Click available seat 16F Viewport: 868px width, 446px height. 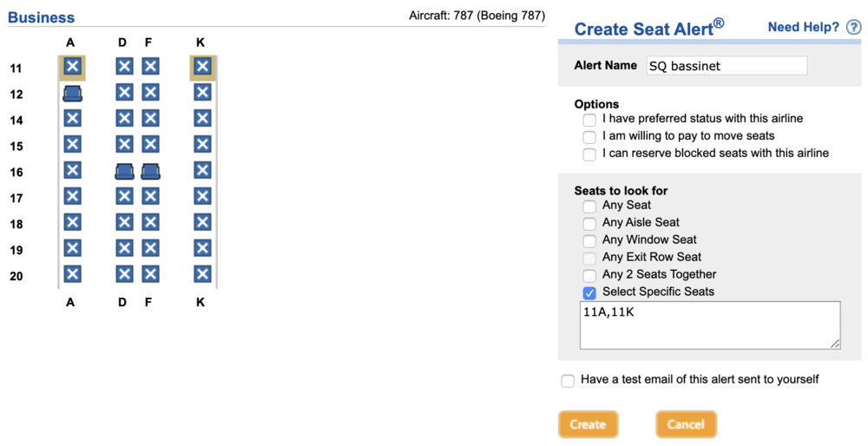click(x=150, y=171)
